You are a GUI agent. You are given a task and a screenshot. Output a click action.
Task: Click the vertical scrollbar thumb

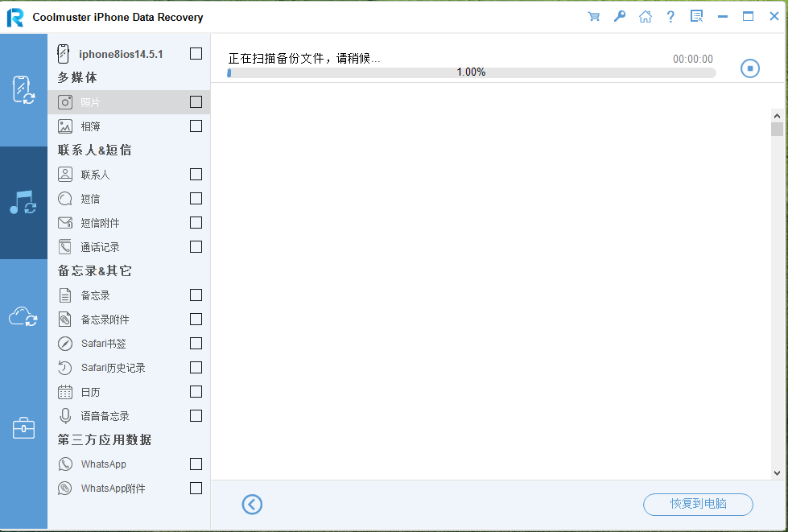click(777, 129)
